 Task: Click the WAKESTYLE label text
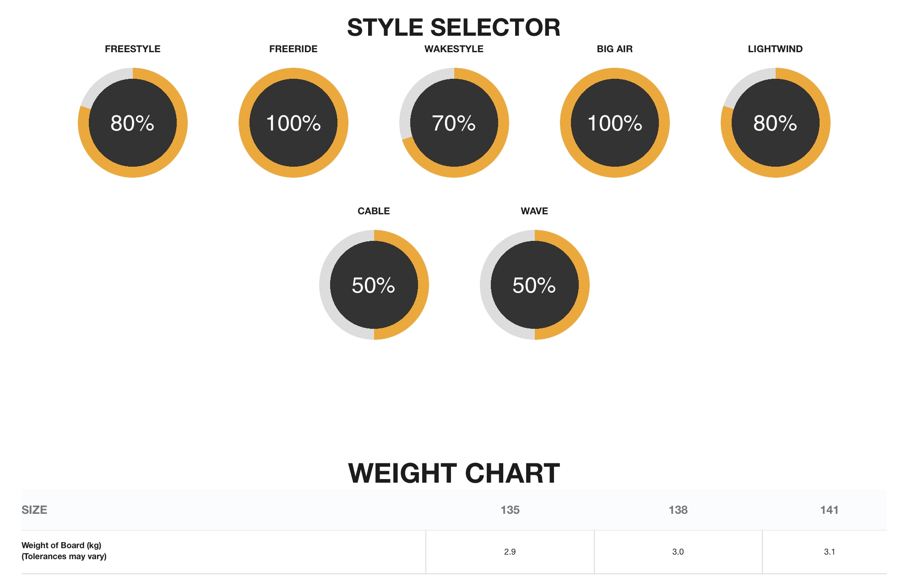pyautogui.click(x=454, y=49)
